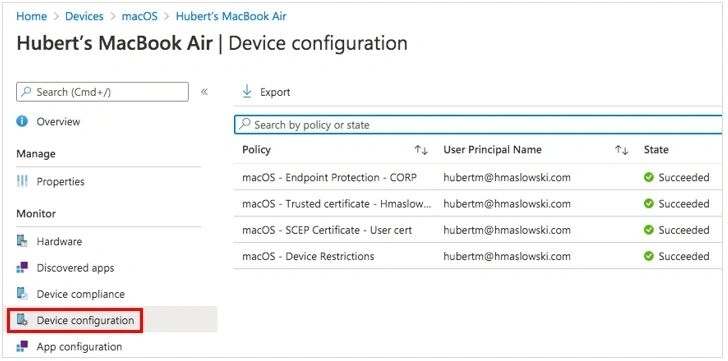Click the Policy column header

pos(256,149)
